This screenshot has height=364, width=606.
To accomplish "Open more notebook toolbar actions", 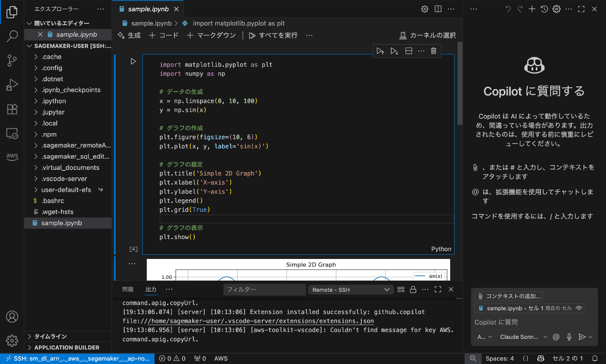I will [309, 35].
